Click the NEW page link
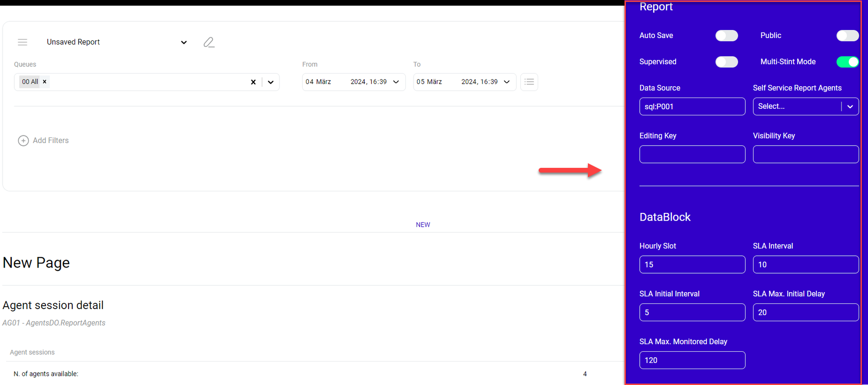The width and height of the screenshot is (868, 385). pyautogui.click(x=423, y=225)
